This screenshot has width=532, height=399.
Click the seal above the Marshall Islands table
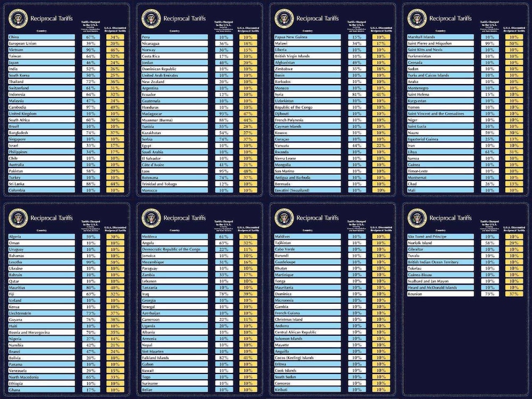[x=417, y=19]
